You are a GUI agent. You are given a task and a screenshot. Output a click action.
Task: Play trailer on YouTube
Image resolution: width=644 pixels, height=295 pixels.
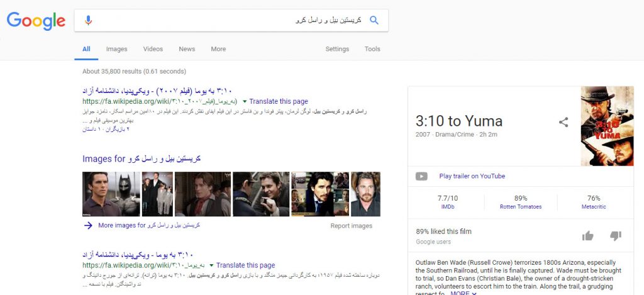472,176
